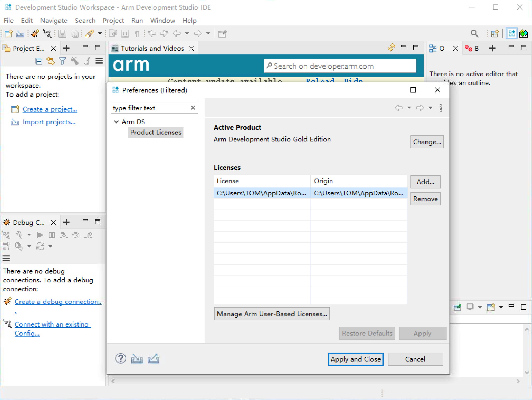This screenshot has height=400, width=532.
Task: Click the pause/interrupt icon in Debug Control
Action: [52, 235]
